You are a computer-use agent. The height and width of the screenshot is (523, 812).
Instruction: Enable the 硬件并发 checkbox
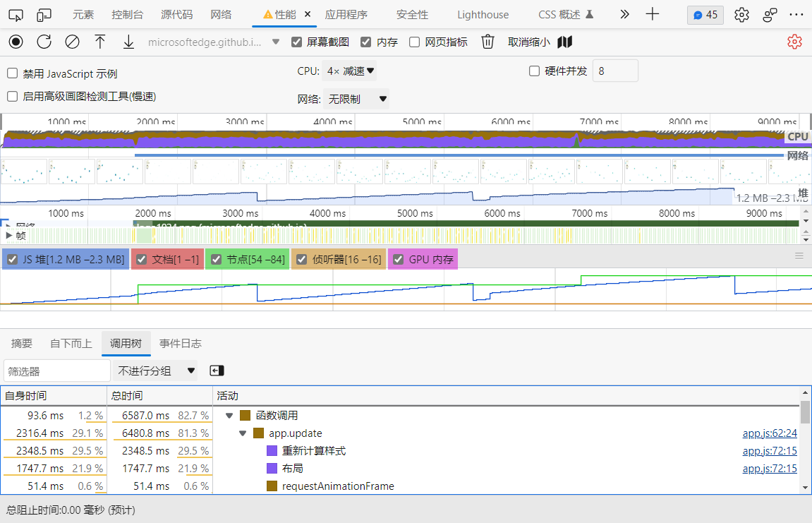tap(535, 71)
